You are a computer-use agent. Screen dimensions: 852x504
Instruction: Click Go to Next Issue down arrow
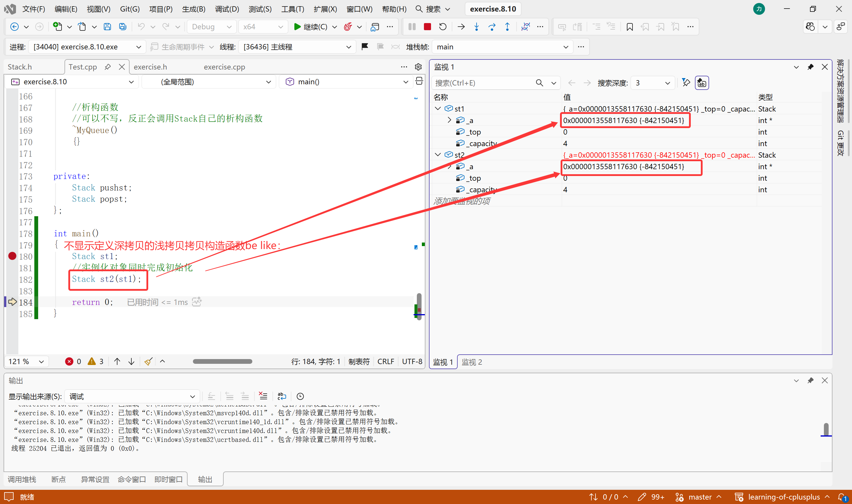(x=131, y=361)
